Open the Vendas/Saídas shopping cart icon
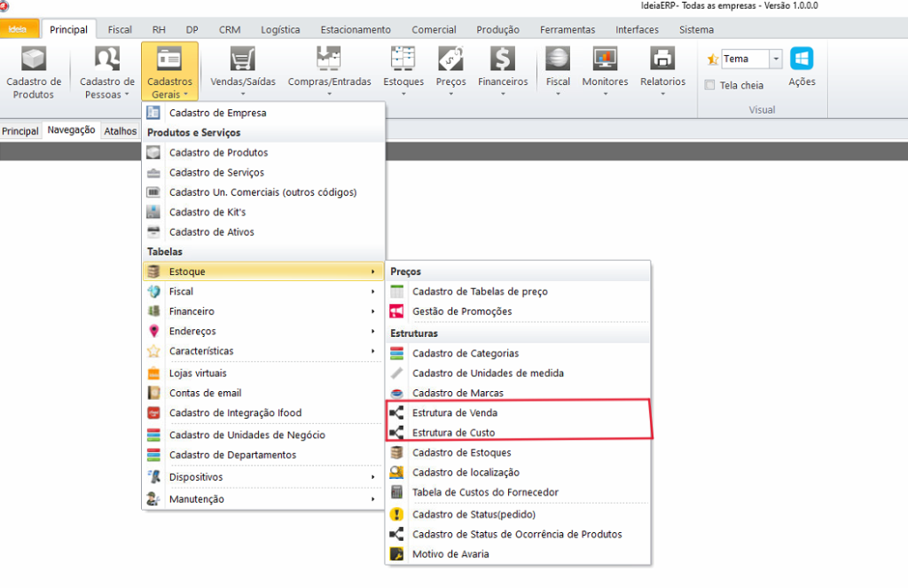This screenshot has width=908, height=588. (242, 59)
